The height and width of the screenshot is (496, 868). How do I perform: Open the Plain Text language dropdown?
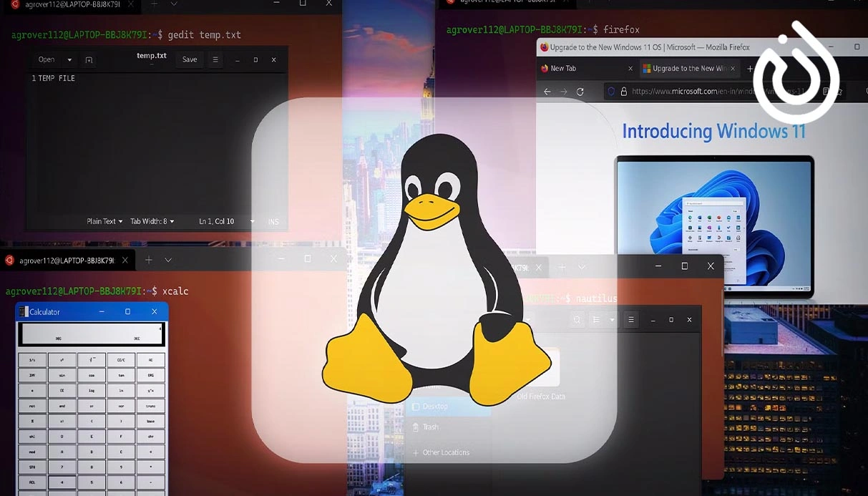click(104, 221)
